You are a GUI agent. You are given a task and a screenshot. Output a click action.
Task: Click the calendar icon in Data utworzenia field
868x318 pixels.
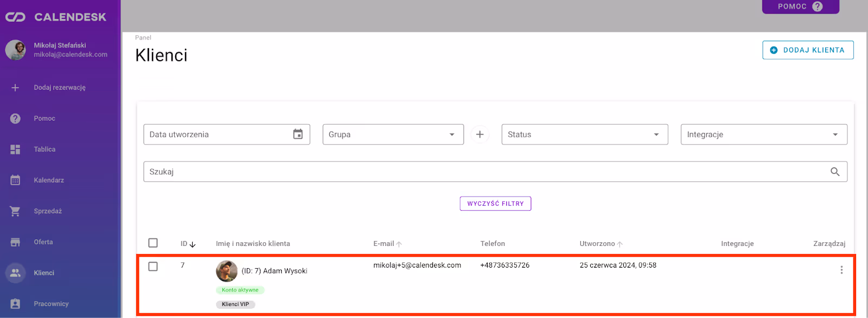coord(298,134)
